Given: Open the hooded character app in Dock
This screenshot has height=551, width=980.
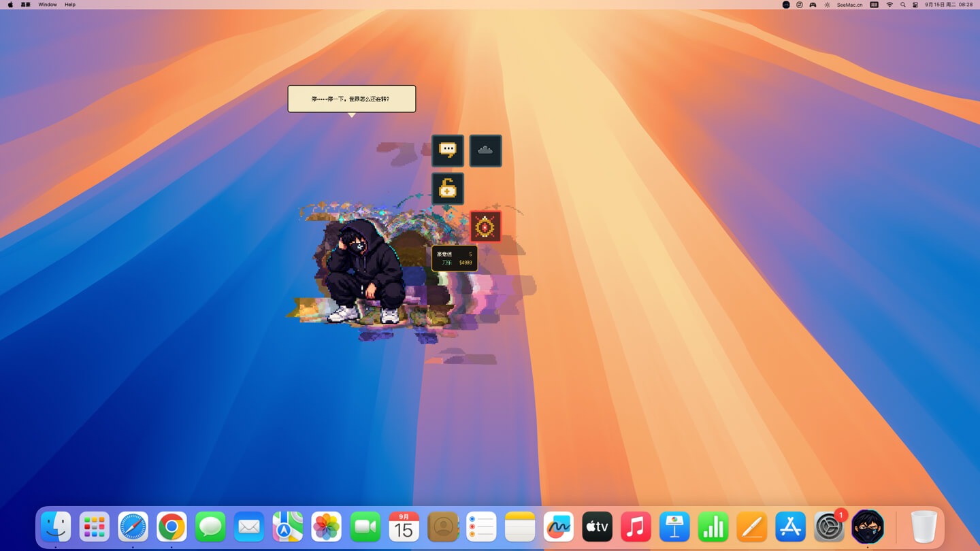Looking at the screenshot, I should [x=868, y=527].
